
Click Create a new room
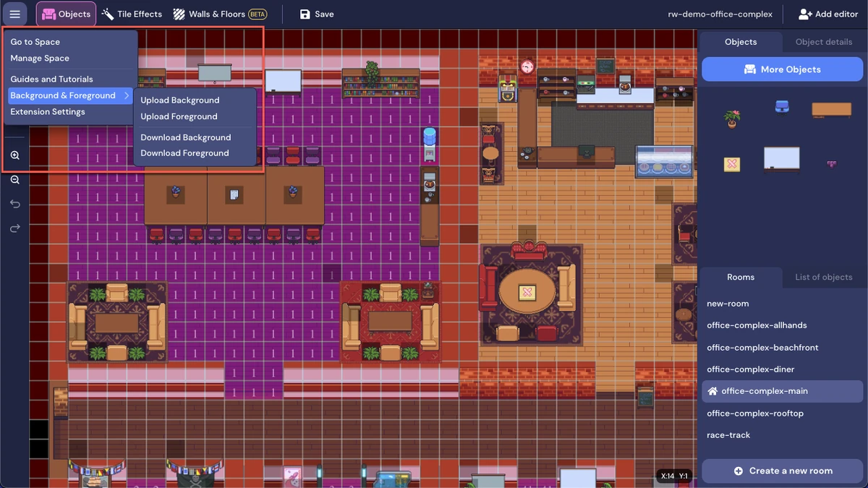click(x=782, y=471)
